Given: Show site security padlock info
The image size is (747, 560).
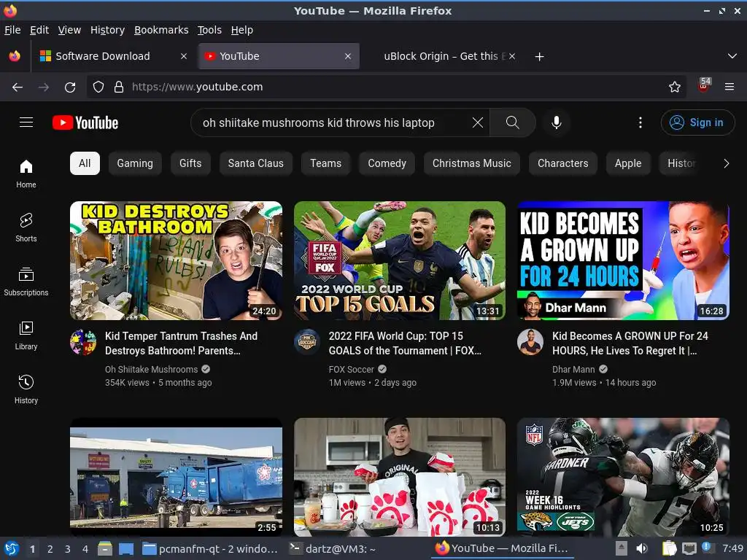Looking at the screenshot, I should pyautogui.click(x=119, y=87).
